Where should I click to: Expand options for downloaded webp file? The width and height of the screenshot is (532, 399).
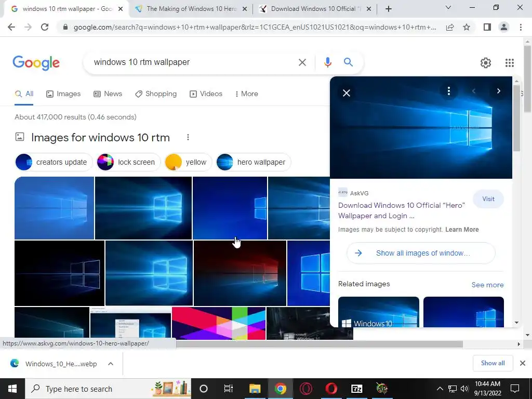111,364
